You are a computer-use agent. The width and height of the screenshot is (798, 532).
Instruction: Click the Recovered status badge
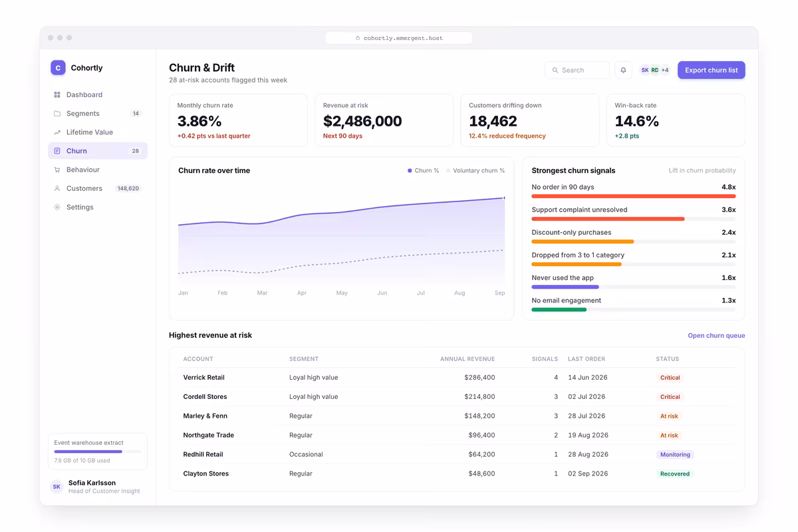(x=675, y=474)
